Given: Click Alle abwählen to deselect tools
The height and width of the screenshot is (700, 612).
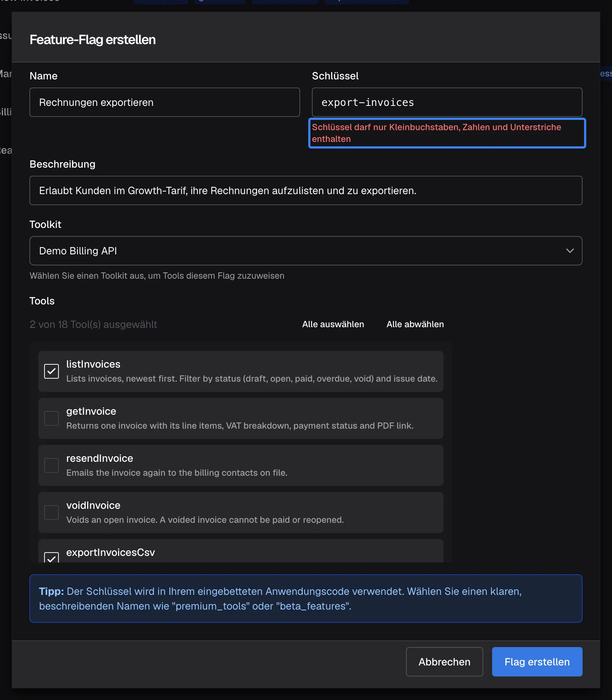Looking at the screenshot, I should [415, 324].
